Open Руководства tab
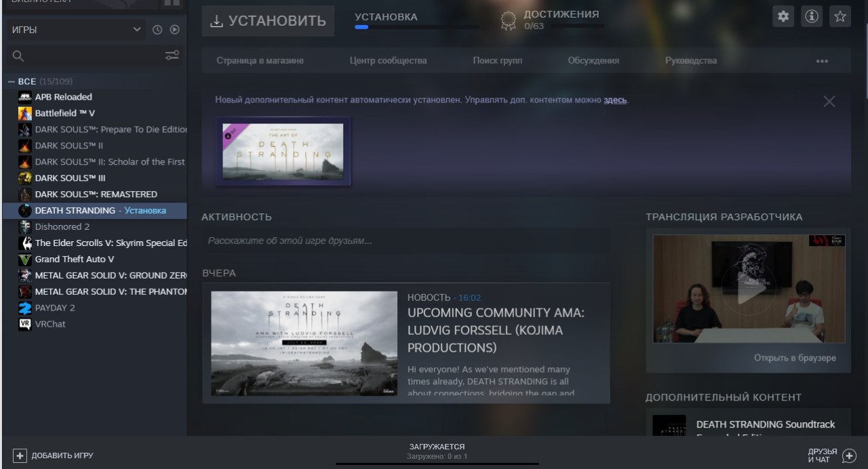 pyautogui.click(x=691, y=60)
